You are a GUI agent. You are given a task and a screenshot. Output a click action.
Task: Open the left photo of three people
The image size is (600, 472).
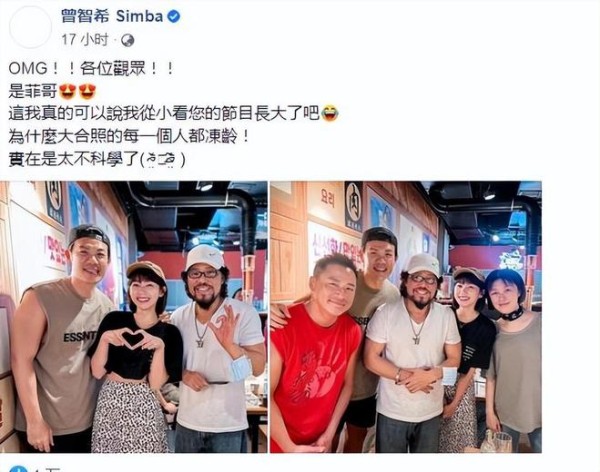(134, 317)
